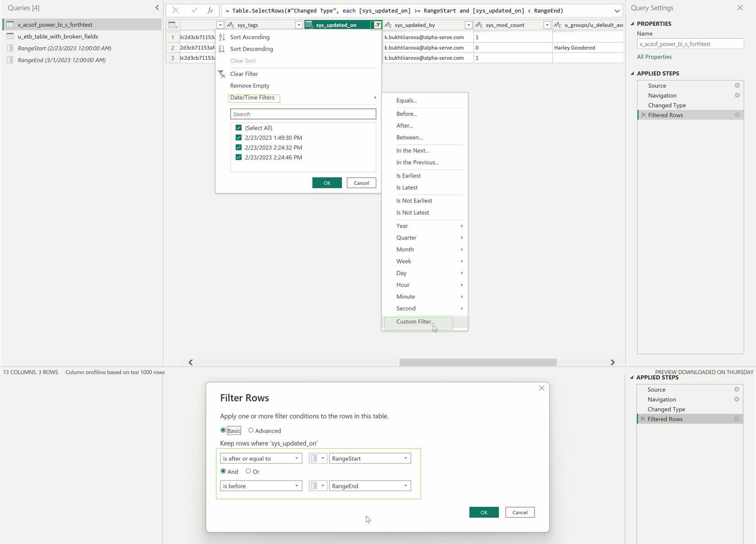Uncheck the (Select All) checkbox
Image resolution: width=756 pixels, height=544 pixels.
coord(238,128)
